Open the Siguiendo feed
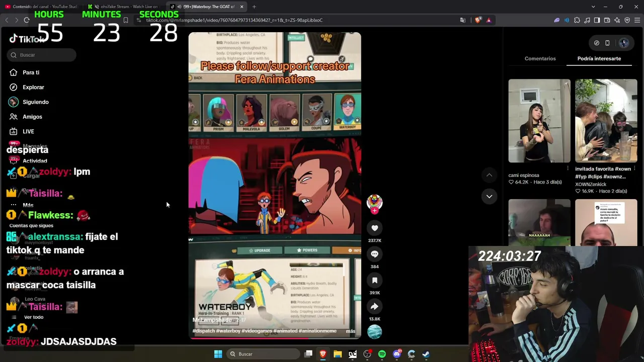644x362 pixels. [x=36, y=102]
